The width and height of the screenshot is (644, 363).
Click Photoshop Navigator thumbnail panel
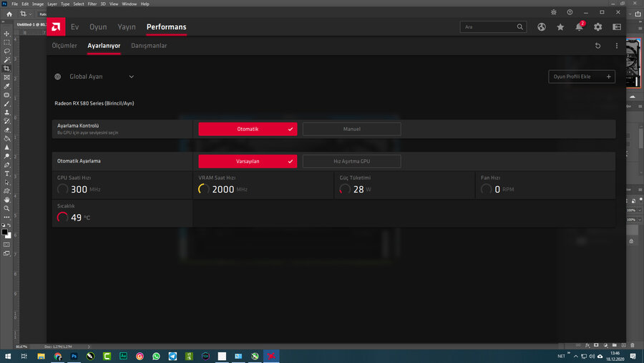click(x=633, y=63)
